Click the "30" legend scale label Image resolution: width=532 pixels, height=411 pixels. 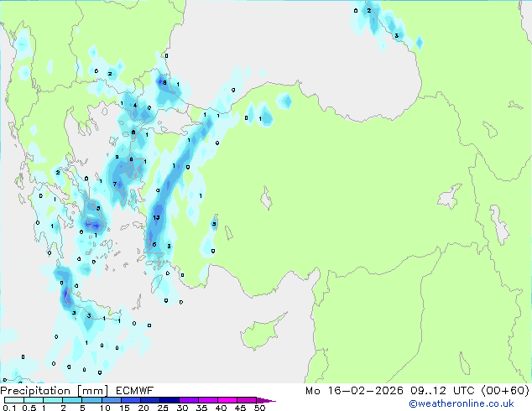pos(182,408)
